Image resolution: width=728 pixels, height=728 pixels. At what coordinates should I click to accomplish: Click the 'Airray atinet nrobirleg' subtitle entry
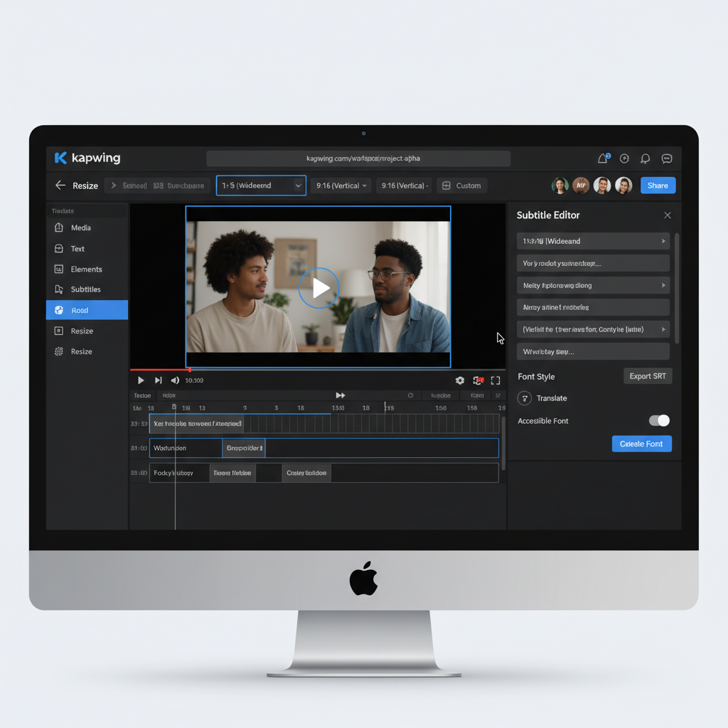point(593,307)
